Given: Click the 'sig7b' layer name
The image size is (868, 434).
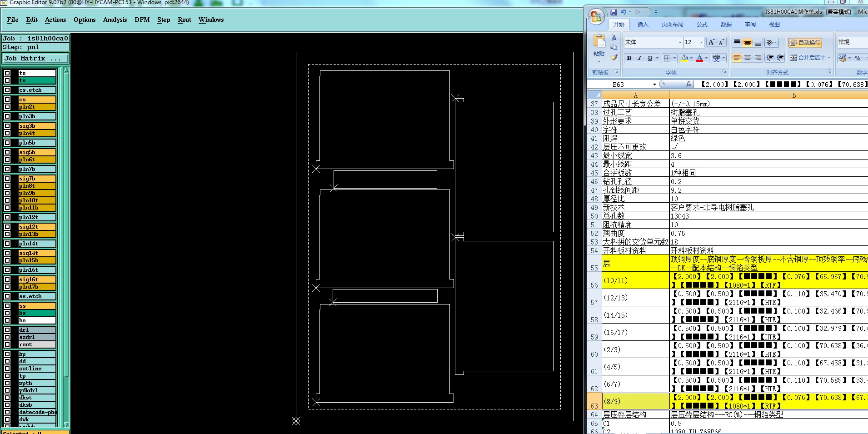Looking at the screenshot, I should (x=37, y=179).
